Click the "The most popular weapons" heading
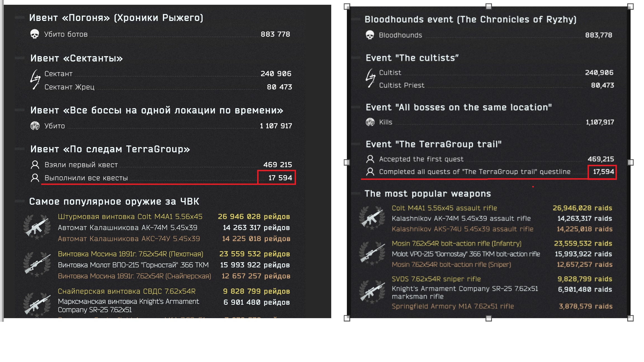The image size is (644, 362). pos(428,194)
